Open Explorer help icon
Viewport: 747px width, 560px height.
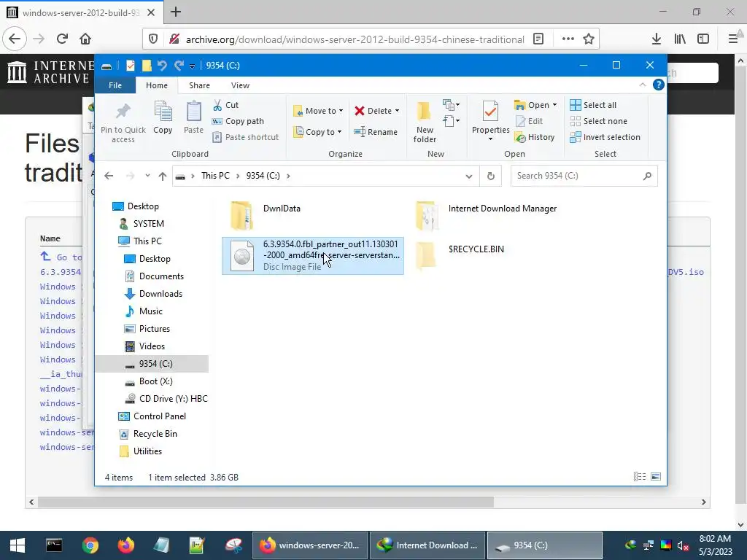point(659,85)
